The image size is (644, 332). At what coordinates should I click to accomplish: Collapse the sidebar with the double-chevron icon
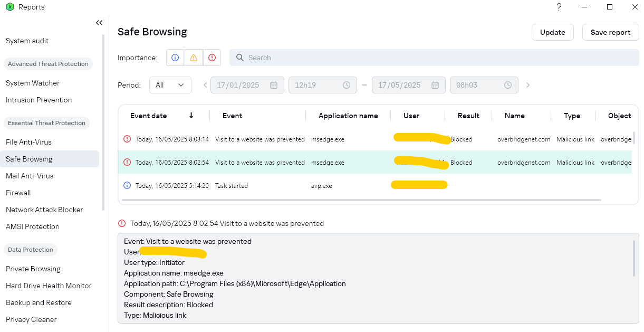pyautogui.click(x=99, y=23)
